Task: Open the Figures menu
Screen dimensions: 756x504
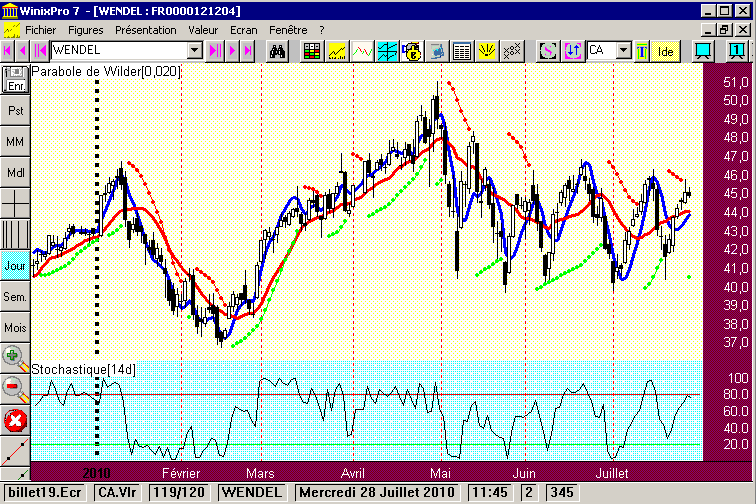Action: (85, 30)
